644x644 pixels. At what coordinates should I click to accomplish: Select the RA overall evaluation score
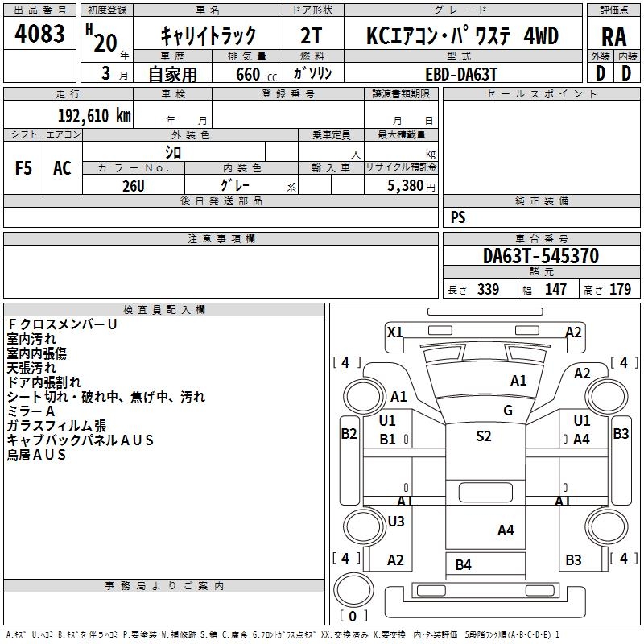point(614,36)
